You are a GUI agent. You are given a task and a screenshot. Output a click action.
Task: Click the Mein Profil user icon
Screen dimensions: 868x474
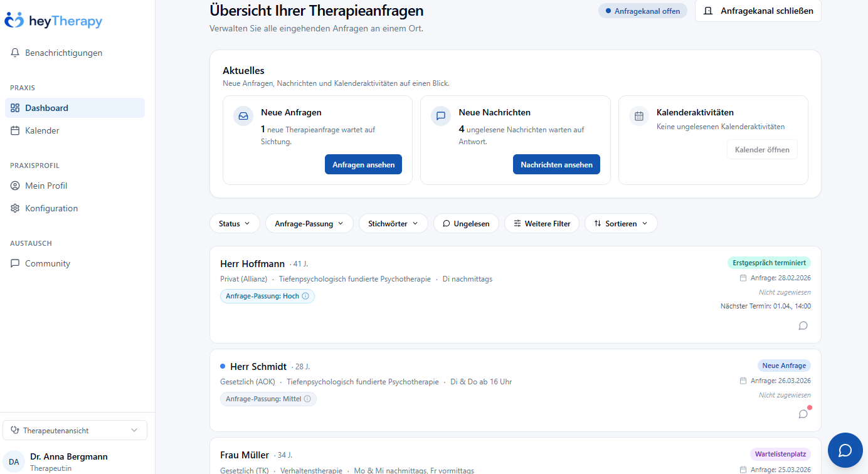[15, 186]
